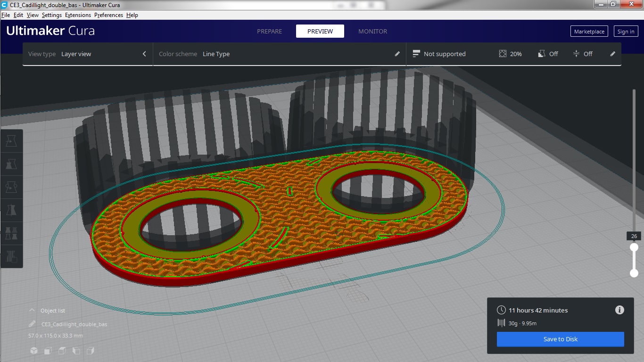
Task: Open the File menu
Action: [x=6, y=15]
